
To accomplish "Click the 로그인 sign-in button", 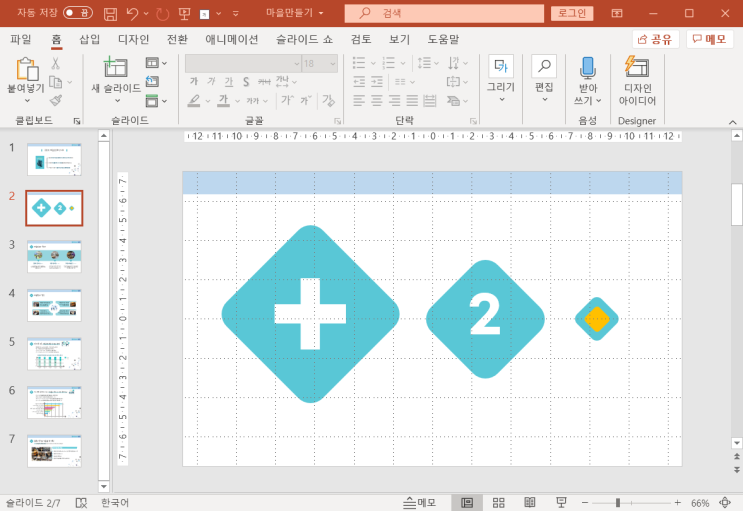I will click(x=572, y=13).
